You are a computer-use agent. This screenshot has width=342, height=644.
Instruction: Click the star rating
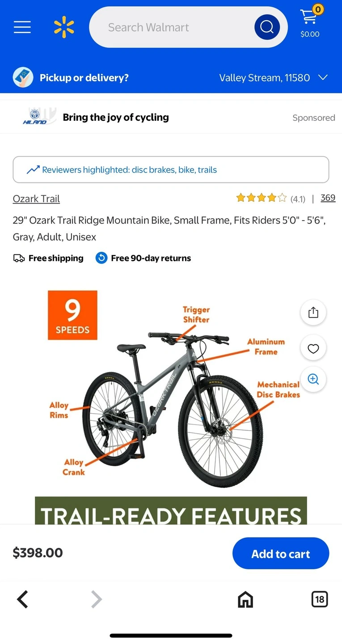[261, 198]
